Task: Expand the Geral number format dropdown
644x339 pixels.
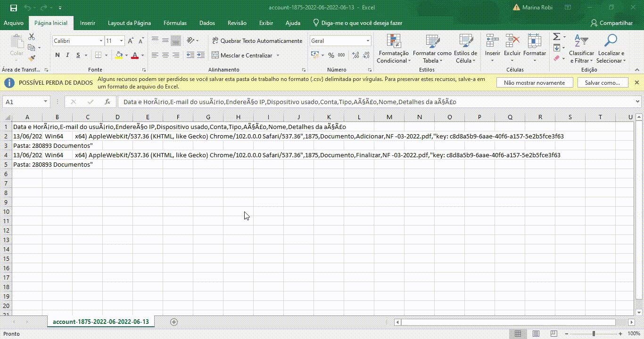Action: [368, 41]
